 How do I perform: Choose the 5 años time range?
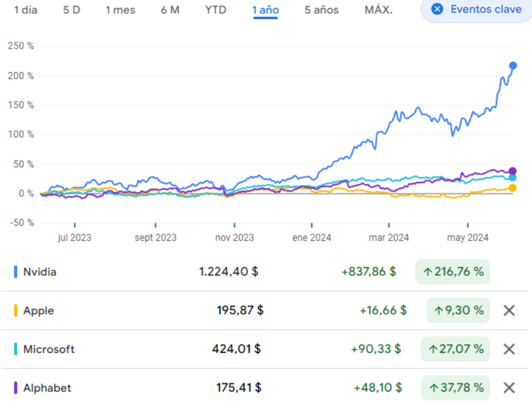(321, 10)
